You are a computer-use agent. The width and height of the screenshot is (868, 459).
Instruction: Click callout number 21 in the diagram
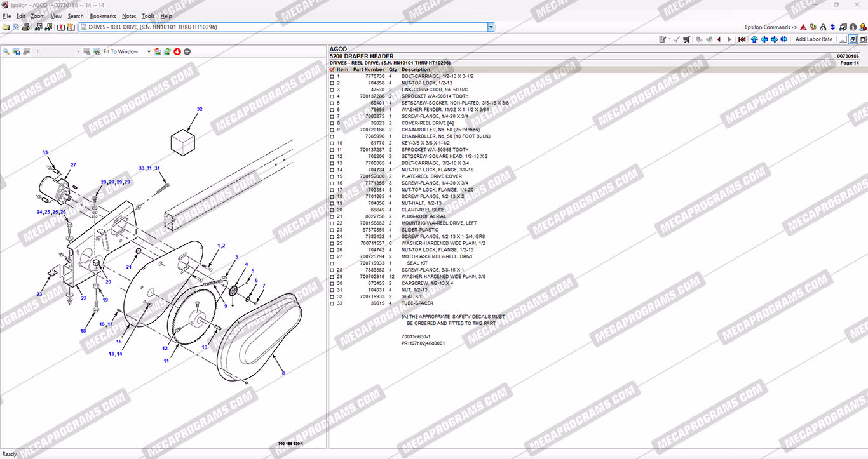pos(129,267)
